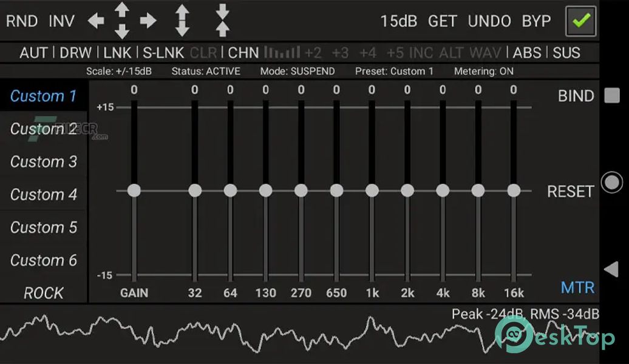Enable DRW draw mode
The width and height of the screenshot is (629, 364).
75,53
